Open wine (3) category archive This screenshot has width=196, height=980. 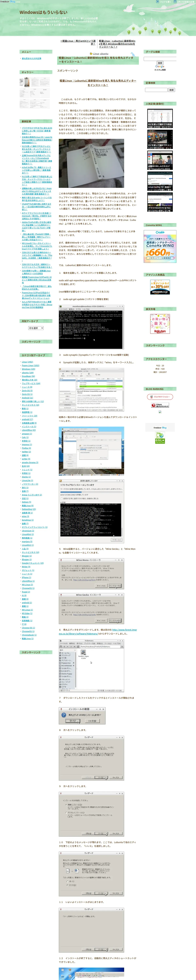coord(25,516)
